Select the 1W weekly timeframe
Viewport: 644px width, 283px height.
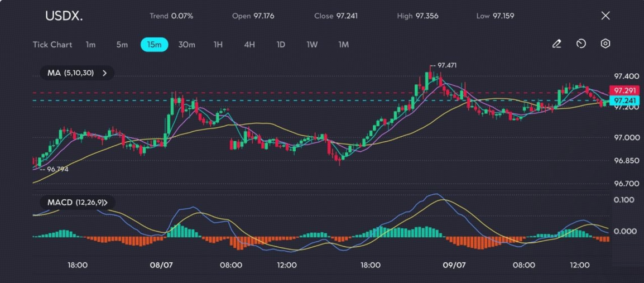[312, 45]
